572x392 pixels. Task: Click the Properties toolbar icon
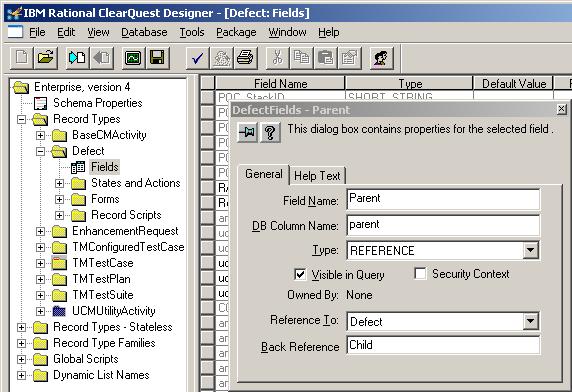349,58
